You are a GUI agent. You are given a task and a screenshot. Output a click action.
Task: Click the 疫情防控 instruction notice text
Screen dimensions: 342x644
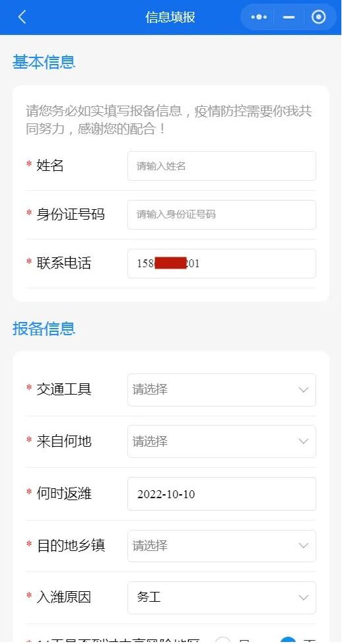coord(169,120)
